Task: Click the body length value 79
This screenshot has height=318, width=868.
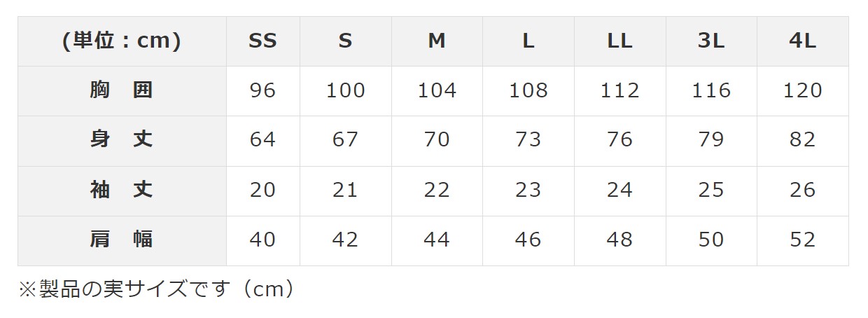Action: (x=711, y=140)
